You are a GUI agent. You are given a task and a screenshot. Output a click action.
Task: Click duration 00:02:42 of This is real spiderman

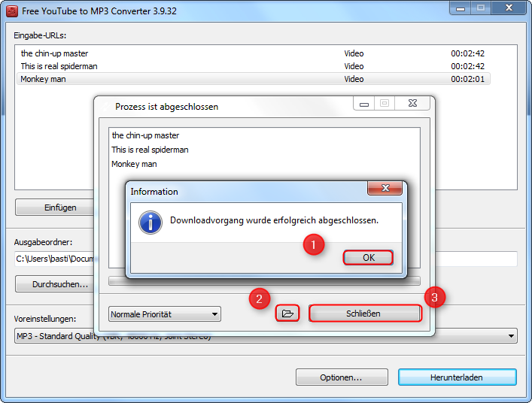pos(467,66)
